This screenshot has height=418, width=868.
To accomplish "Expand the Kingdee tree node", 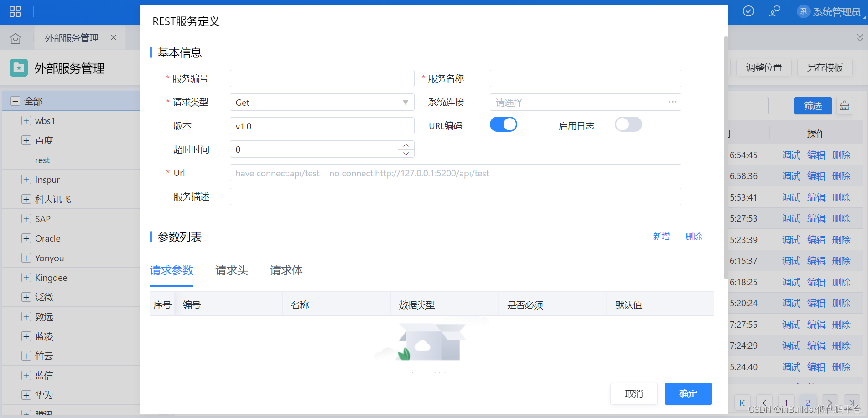I will pyautogui.click(x=26, y=278).
